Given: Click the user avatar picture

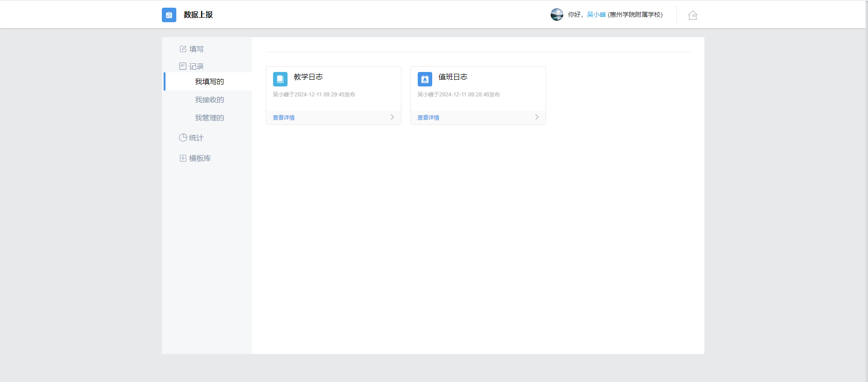Looking at the screenshot, I should 557,14.
